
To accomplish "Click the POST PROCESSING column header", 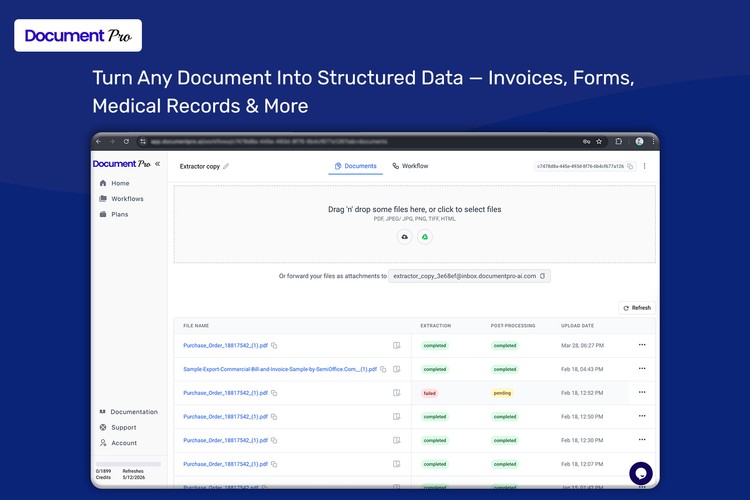I will click(513, 326).
